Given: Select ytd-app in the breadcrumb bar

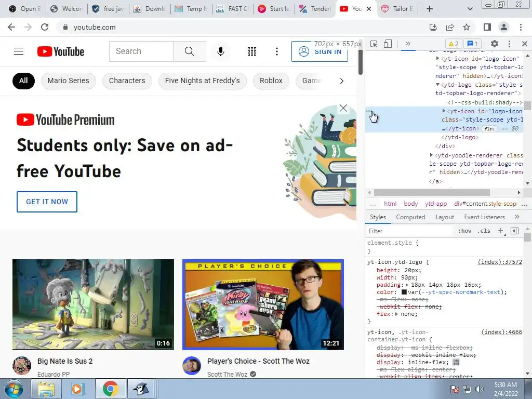Looking at the screenshot, I should (x=436, y=204).
